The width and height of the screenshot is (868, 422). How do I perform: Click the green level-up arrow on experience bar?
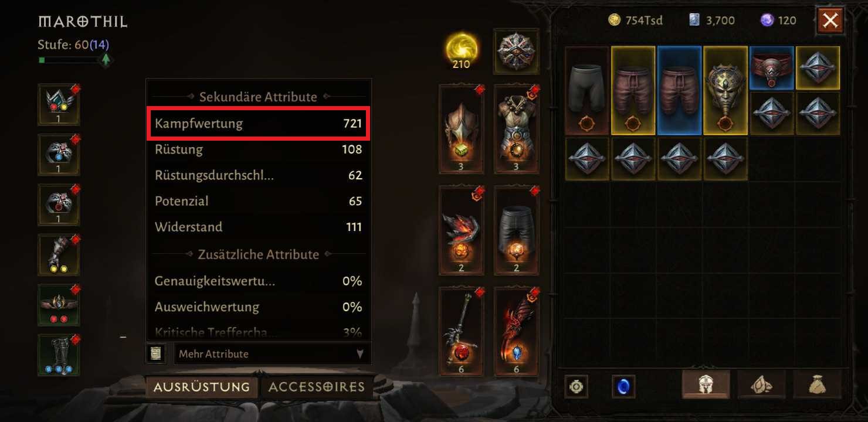[x=106, y=59]
